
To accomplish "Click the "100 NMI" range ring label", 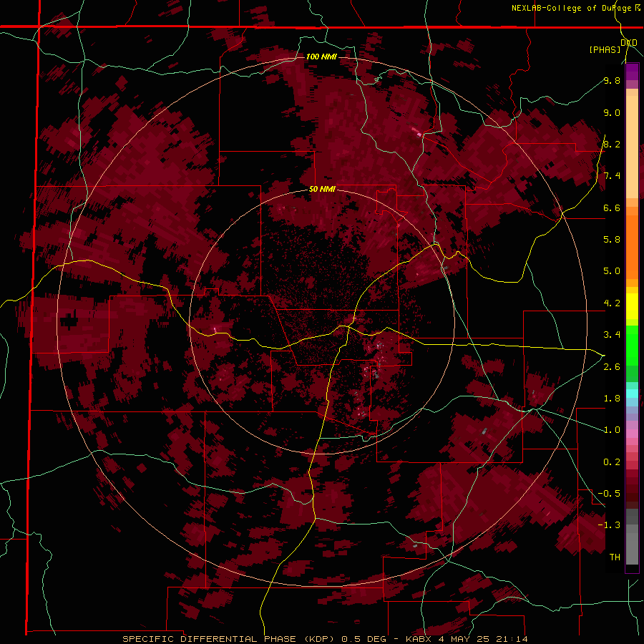I will (x=321, y=57).
